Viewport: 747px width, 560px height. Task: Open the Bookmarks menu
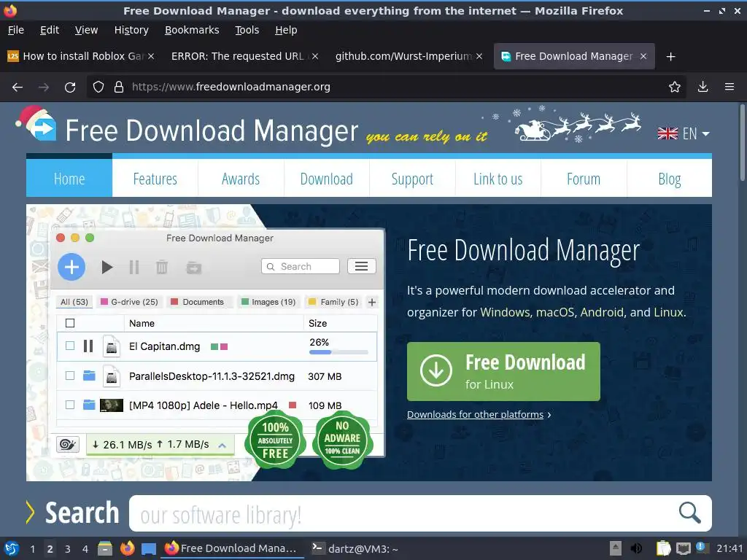[192, 30]
